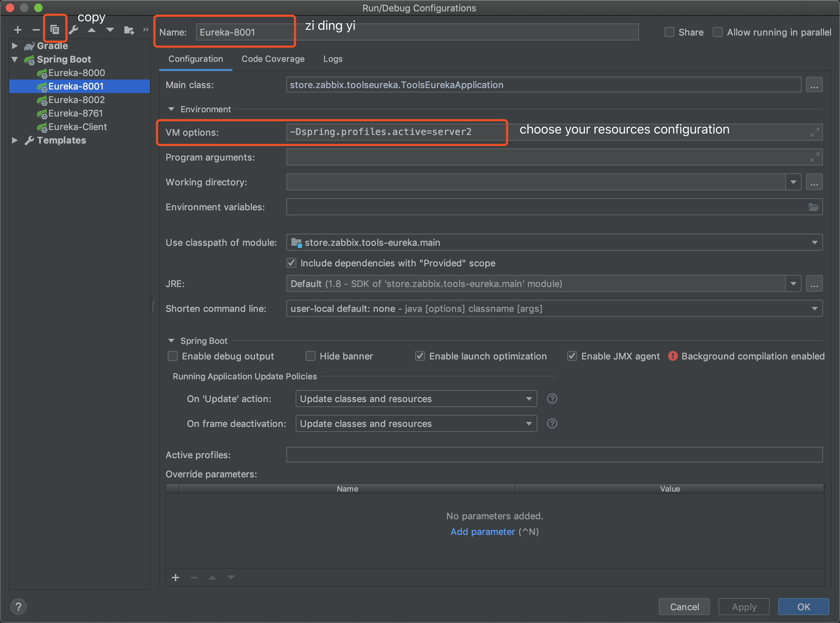The width and height of the screenshot is (840, 623).
Task: Click the Add parameter link
Action: 483,532
